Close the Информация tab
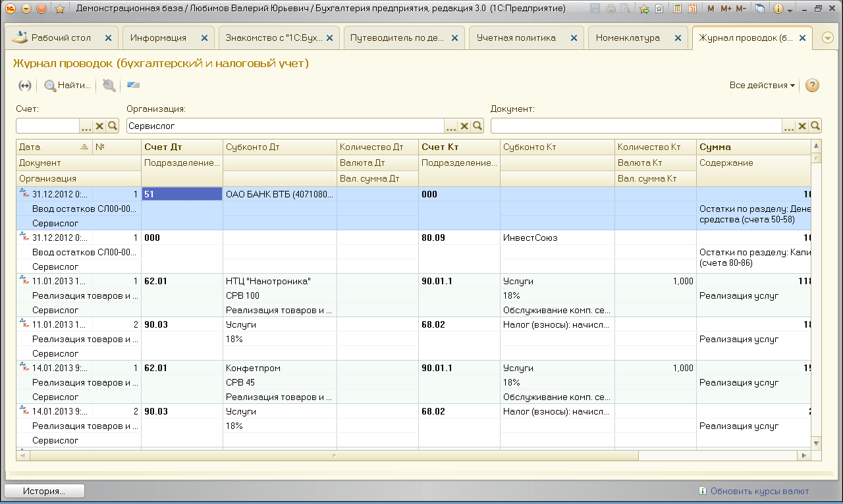This screenshot has height=504, width=843. point(204,38)
